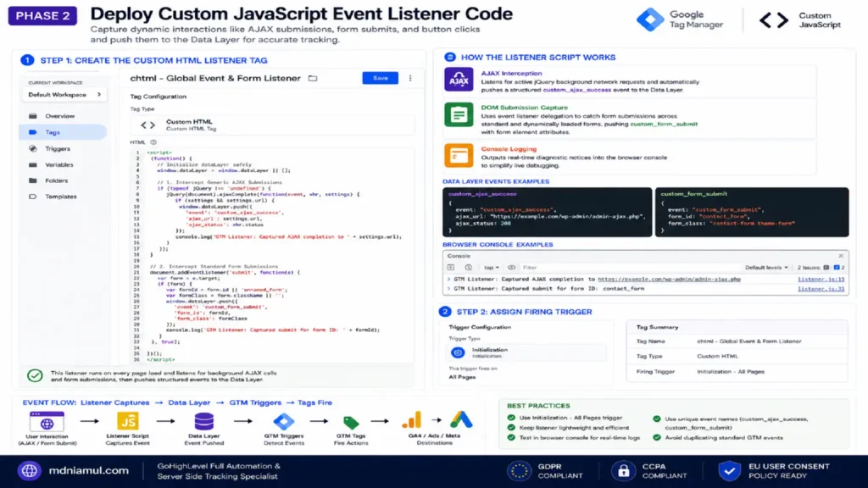
Task: Click the GDPR Compliant stars icon
Action: (520, 471)
